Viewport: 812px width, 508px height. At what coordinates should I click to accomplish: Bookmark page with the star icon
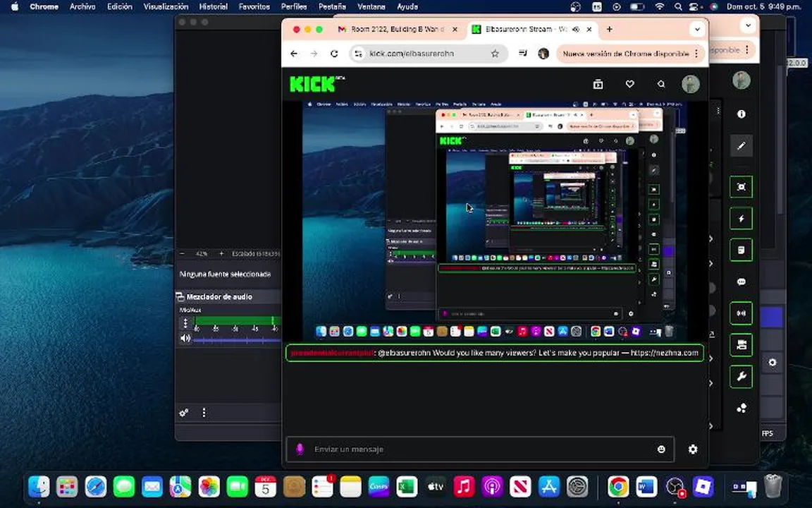495,54
